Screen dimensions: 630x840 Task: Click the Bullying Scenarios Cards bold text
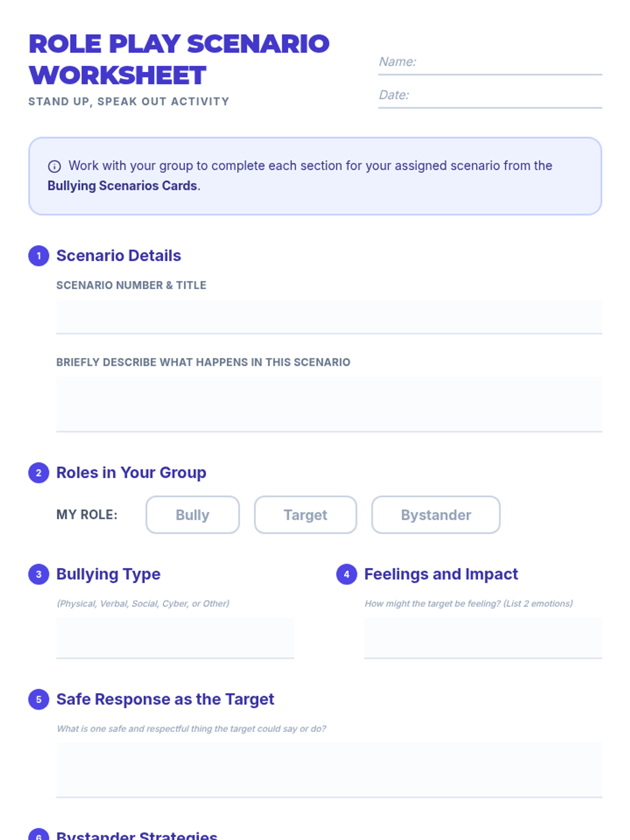[122, 186]
